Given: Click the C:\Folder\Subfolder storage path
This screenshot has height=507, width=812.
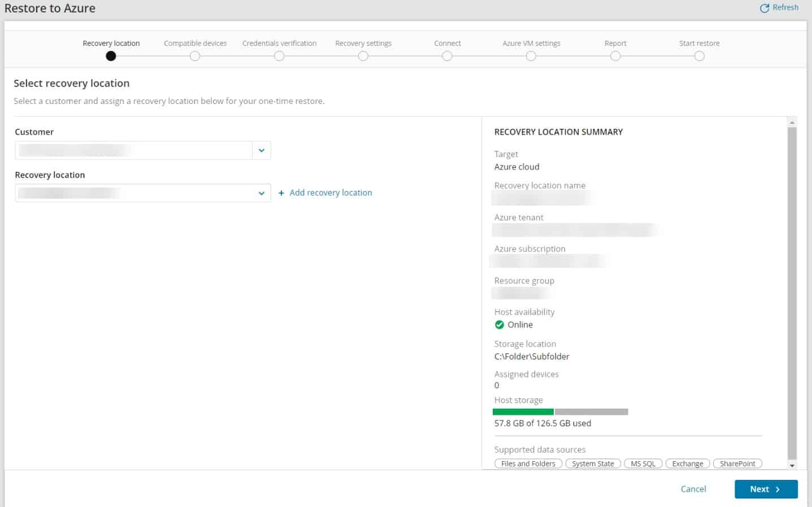Looking at the screenshot, I should 532,357.
